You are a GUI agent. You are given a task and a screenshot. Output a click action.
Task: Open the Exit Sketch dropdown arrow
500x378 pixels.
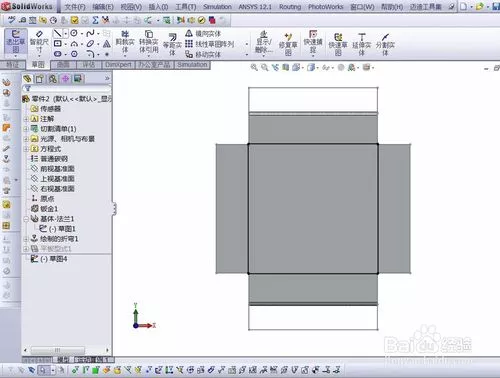15,56
